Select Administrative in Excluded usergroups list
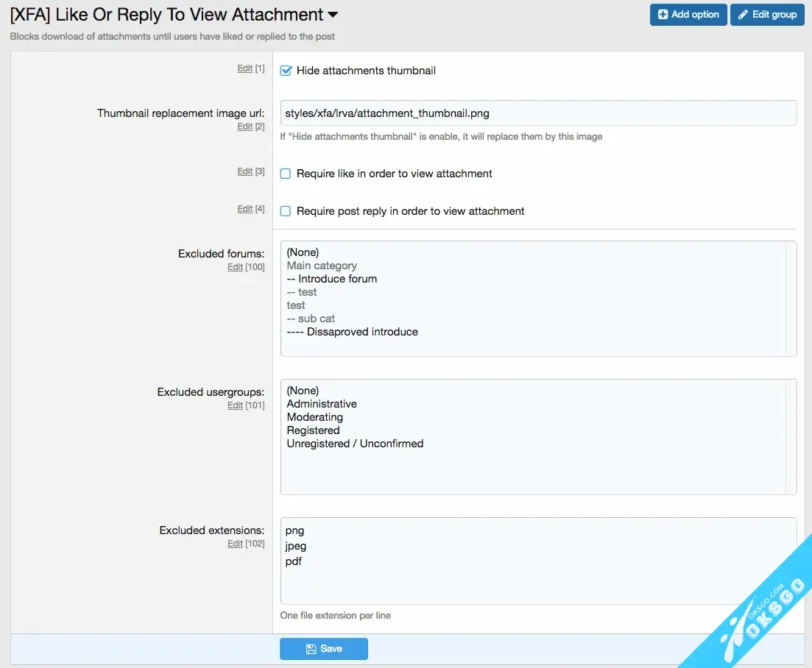Screen dimensions: 812x668 click(x=322, y=404)
